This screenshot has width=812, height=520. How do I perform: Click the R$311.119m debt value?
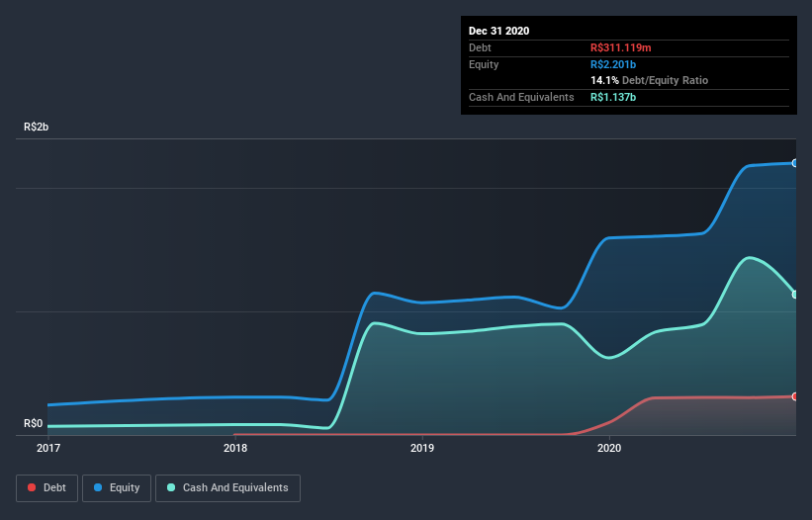(621, 47)
